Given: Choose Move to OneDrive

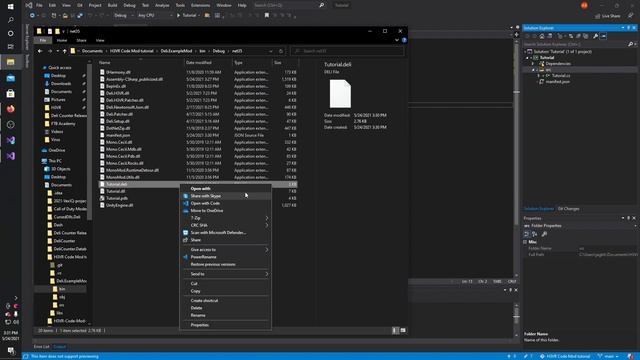Looking at the screenshot, I should coord(225,211).
